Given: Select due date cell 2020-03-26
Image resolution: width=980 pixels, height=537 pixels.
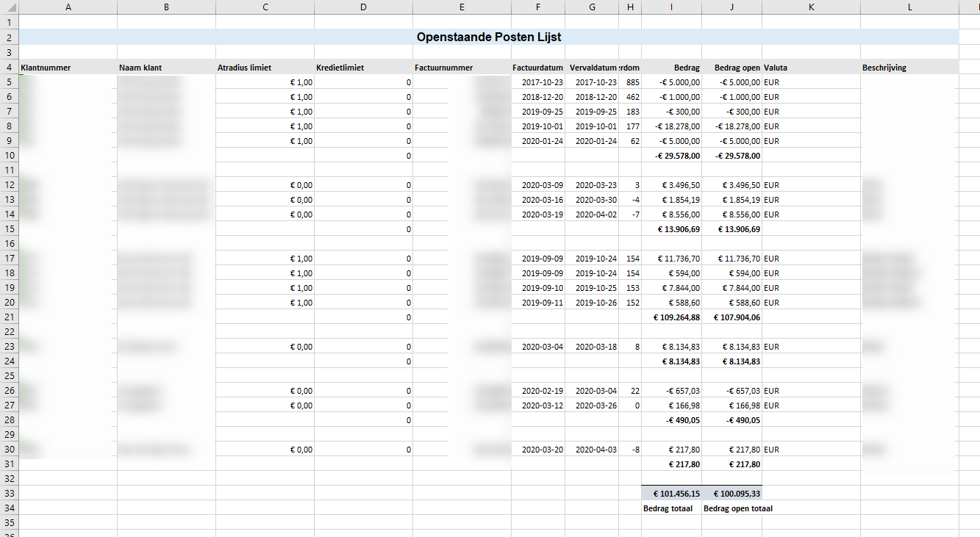Looking at the screenshot, I should point(593,405).
